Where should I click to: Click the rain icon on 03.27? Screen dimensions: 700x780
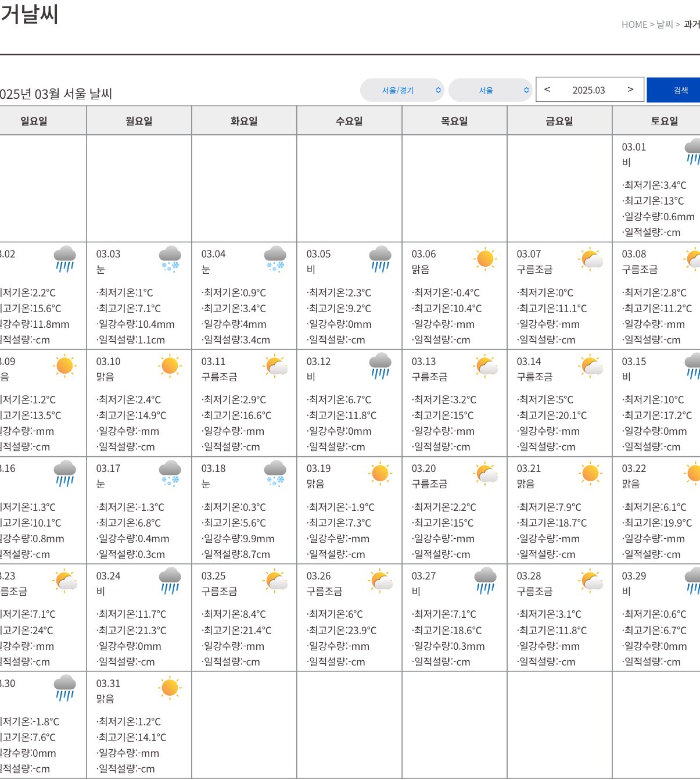[x=485, y=581]
